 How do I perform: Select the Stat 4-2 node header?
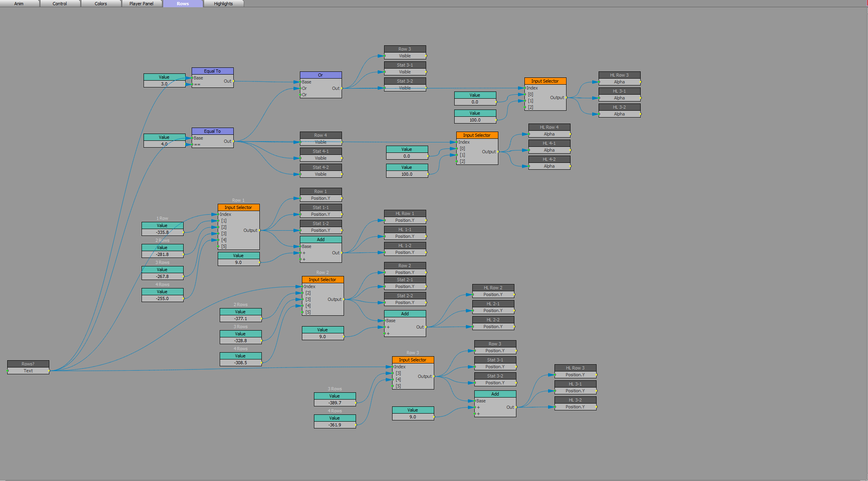320,167
